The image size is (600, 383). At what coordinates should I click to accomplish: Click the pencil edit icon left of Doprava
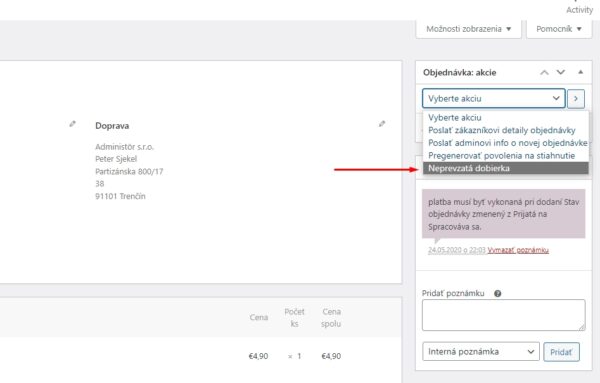click(72, 124)
